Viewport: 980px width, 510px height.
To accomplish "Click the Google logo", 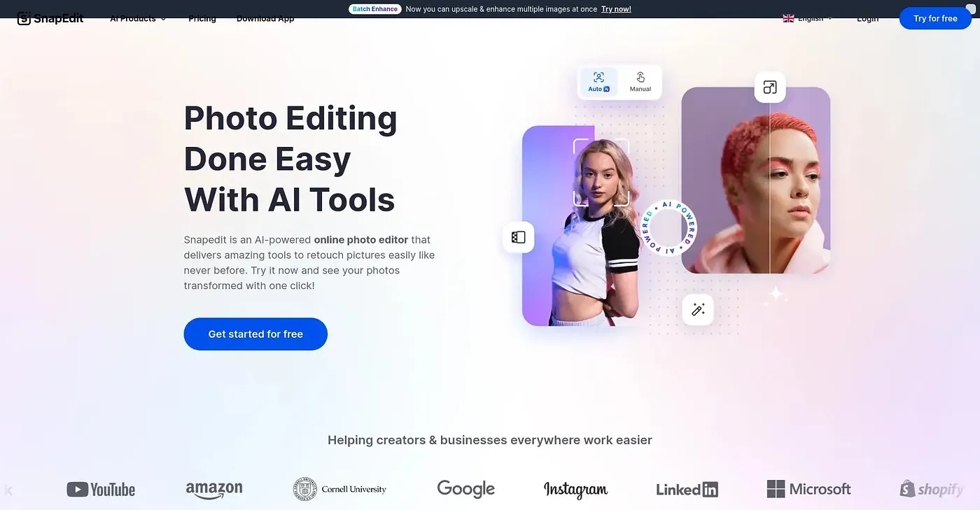I will click(x=465, y=489).
